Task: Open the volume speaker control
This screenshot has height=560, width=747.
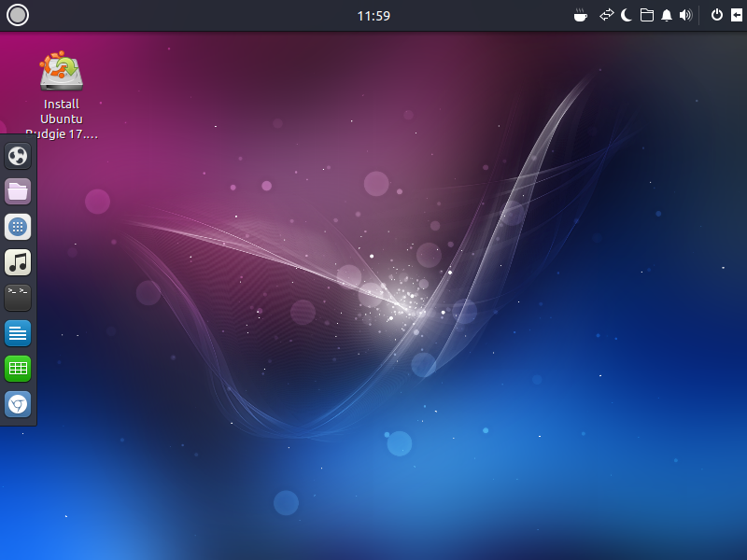Action: (685, 15)
